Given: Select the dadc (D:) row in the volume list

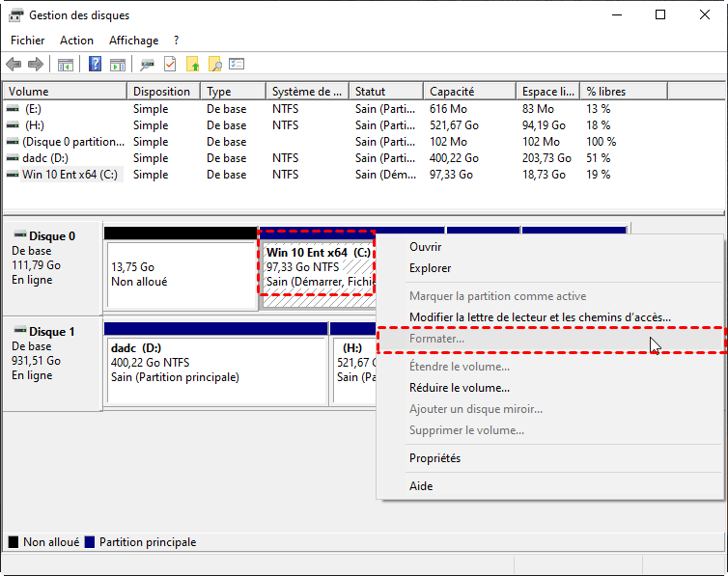Looking at the screenshot, I should 44,158.
